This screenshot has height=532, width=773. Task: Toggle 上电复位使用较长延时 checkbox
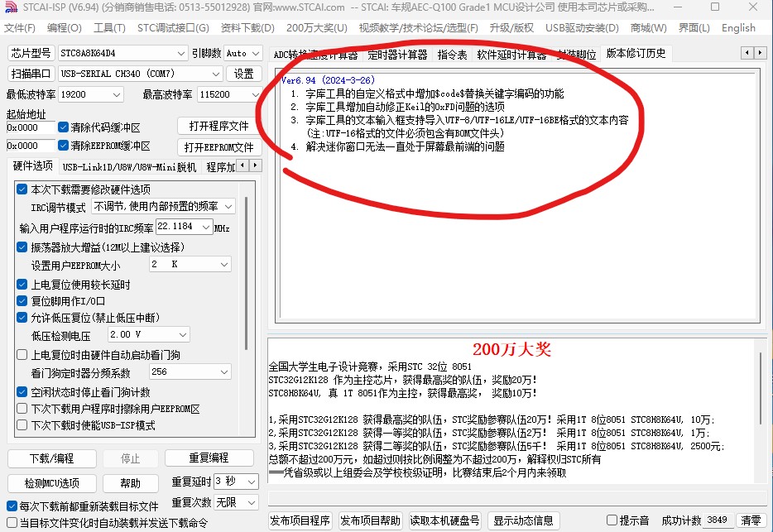point(22,284)
